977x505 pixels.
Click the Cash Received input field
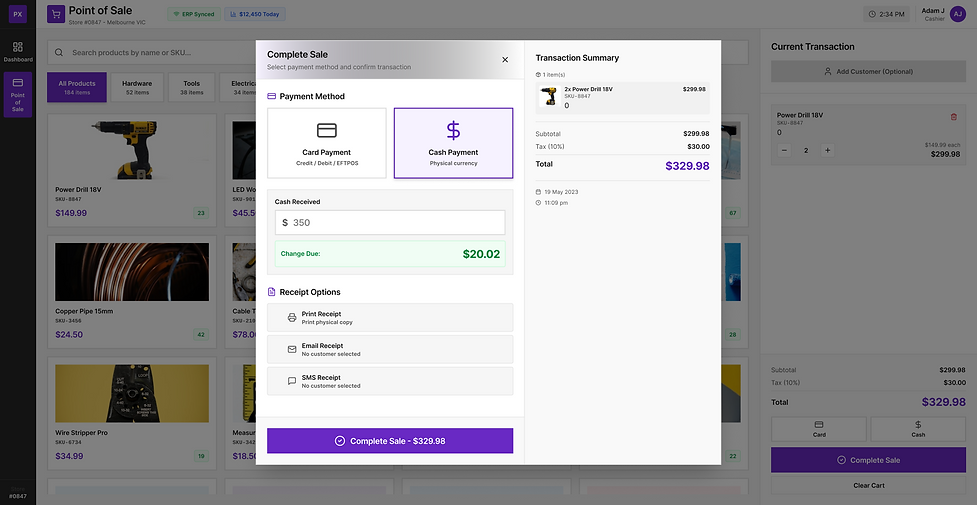[x=390, y=223]
